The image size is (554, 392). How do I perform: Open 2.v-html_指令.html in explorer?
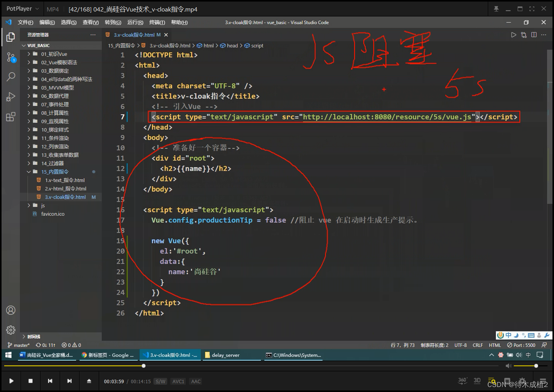[x=61, y=189]
